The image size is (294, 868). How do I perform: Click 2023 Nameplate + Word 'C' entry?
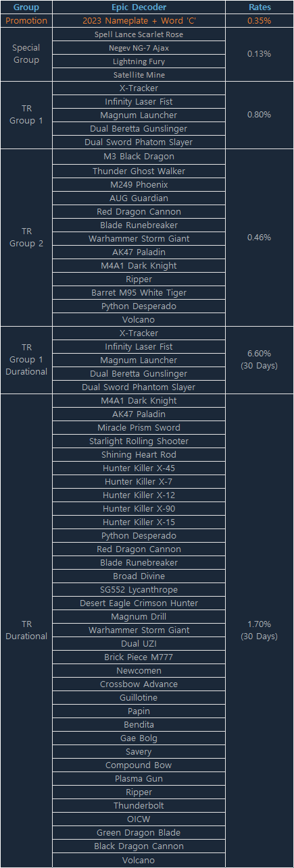139,21
